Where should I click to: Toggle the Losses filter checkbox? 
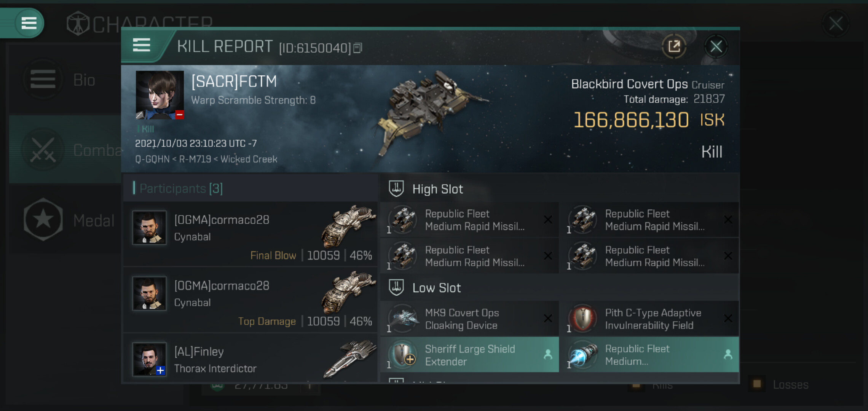[757, 384]
